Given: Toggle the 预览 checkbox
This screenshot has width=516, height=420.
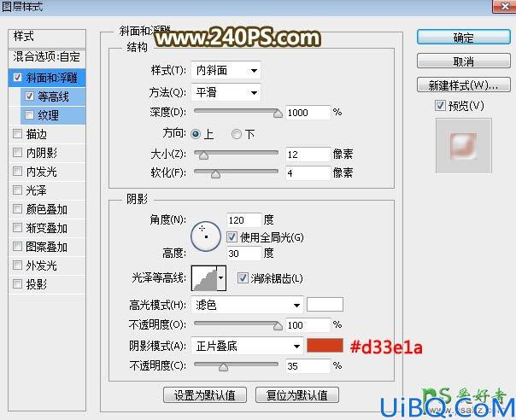Looking at the screenshot, I should (x=440, y=106).
